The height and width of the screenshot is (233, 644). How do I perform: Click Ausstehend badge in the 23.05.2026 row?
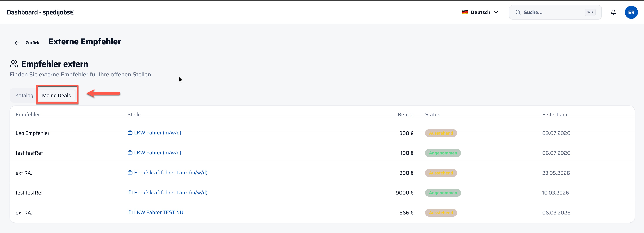(441, 173)
